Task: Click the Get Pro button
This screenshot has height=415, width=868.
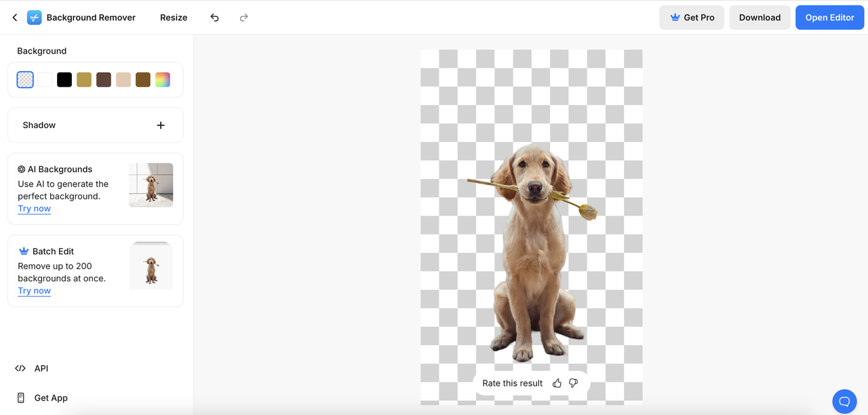Action: coord(692,18)
